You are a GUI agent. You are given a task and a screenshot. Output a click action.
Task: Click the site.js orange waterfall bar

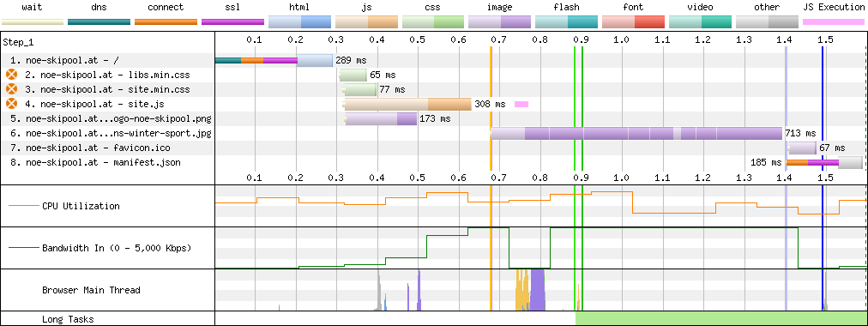pos(408,104)
